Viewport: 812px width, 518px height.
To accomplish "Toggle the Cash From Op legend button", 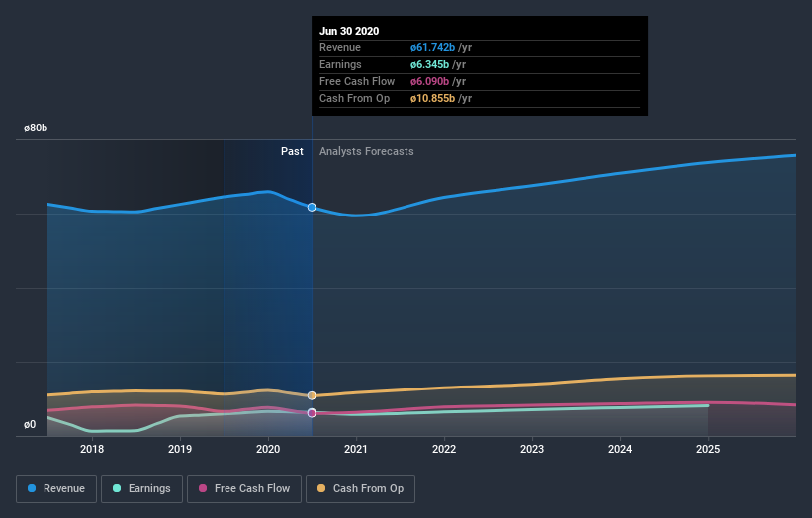I will tap(360, 489).
